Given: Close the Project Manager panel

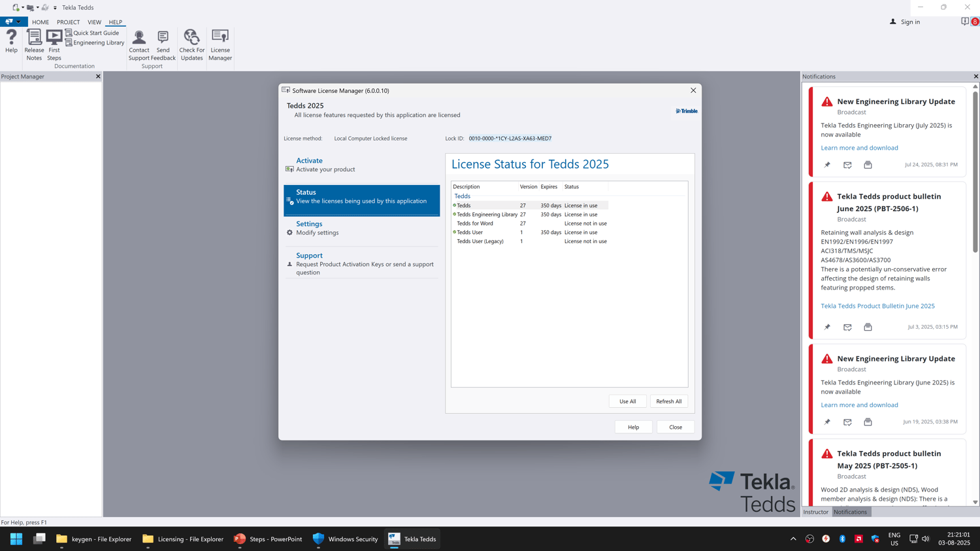Looking at the screenshot, I should tap(98, 76).
